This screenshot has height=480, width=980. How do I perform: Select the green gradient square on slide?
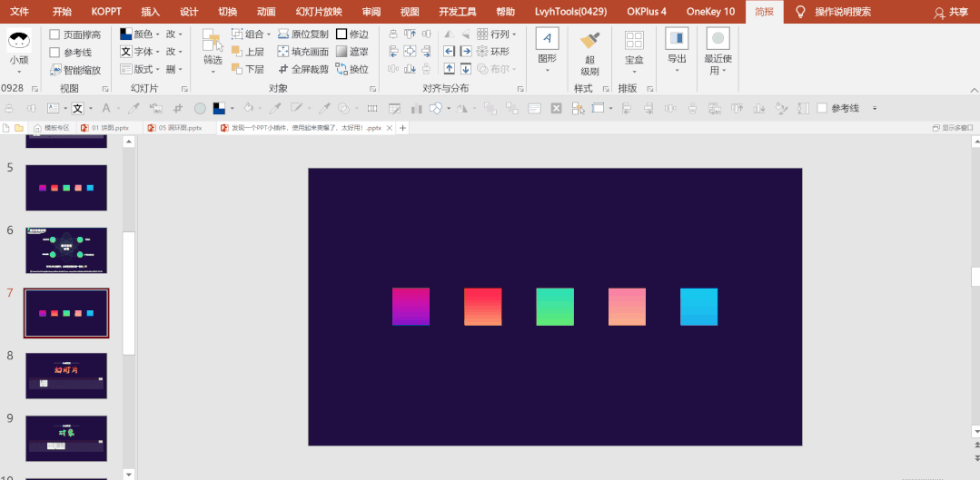tap(555, 307)
